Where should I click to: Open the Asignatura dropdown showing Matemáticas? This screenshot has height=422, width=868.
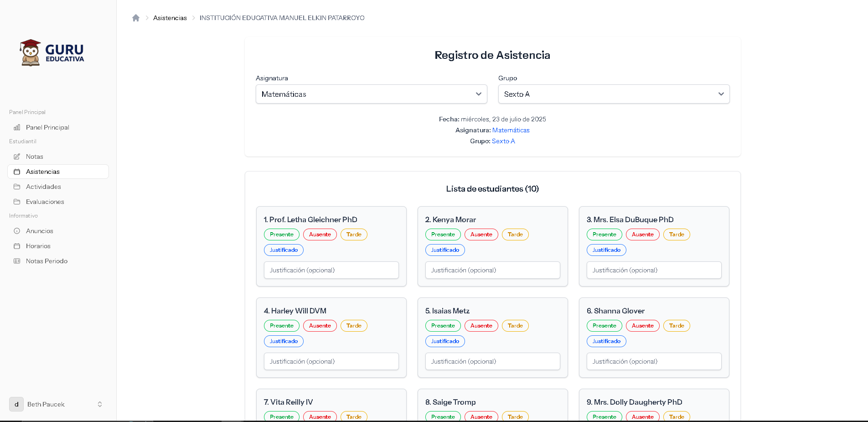[x=371, y=94]
